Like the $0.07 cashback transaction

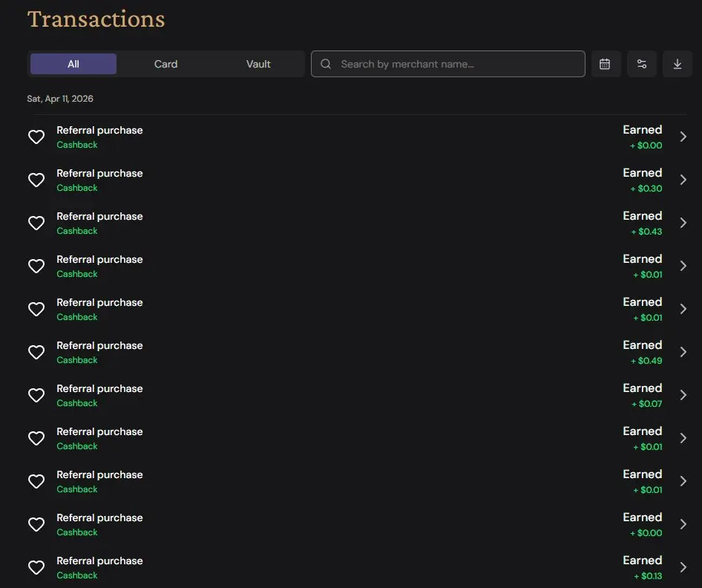click(x=36, y=395)
